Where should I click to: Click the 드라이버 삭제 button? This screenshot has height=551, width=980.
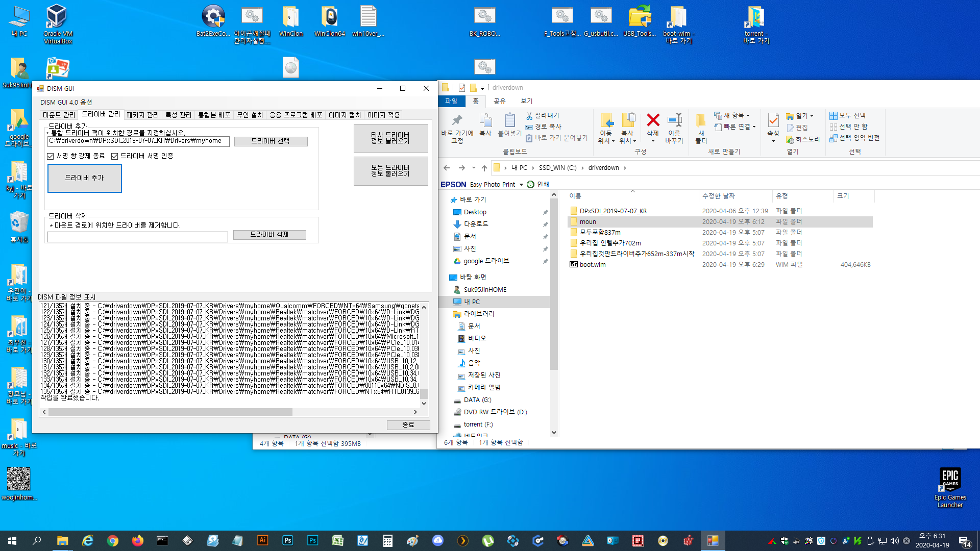(269, 235)
